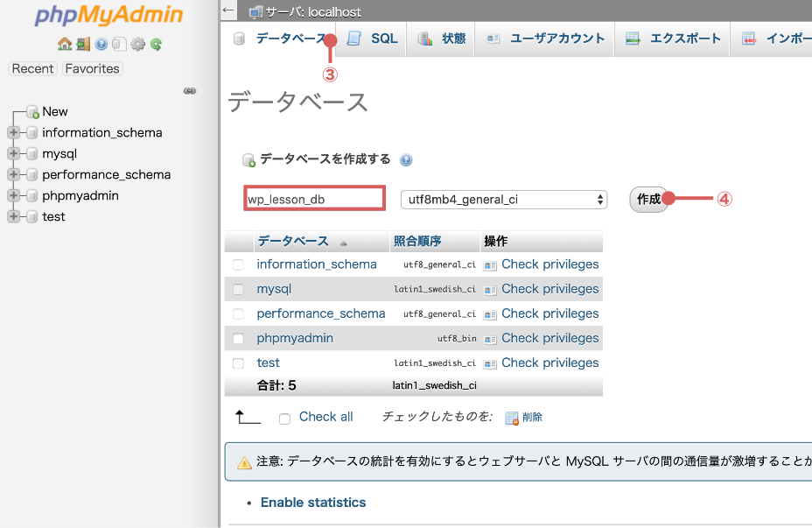Tick the checkbox for mysql database row
Screen dimensions: 812x528
coord(238,289)
